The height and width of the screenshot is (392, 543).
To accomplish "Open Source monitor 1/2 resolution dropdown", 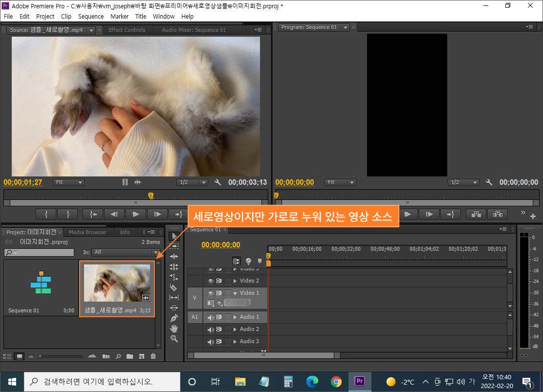I will pyautogui.click(x=192, y=182).
